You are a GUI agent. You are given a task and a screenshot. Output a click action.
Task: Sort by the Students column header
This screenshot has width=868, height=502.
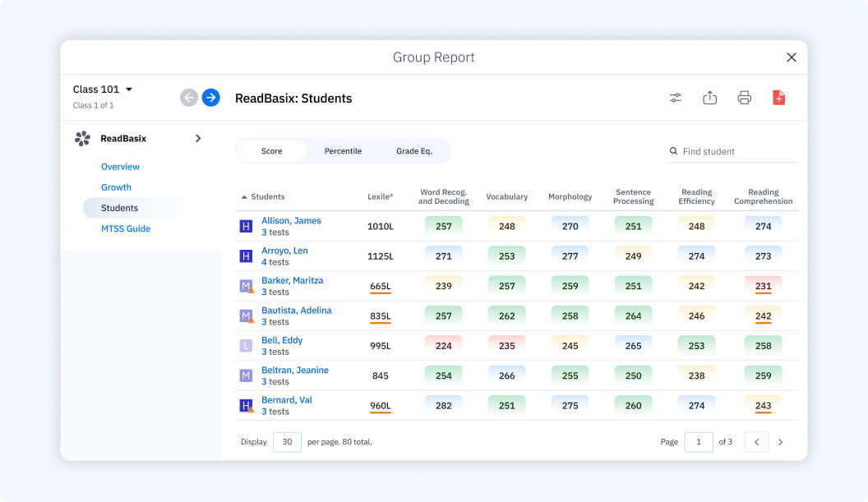pyautogui.click(x=263, y=196)
